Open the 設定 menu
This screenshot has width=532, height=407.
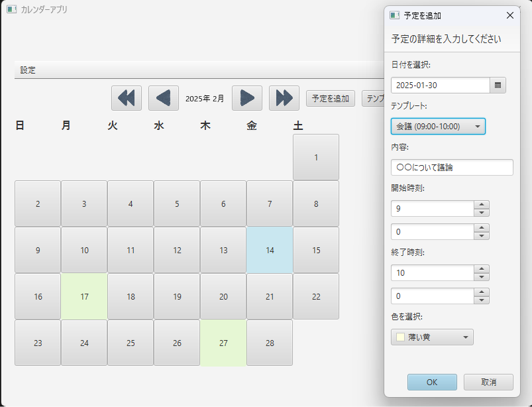pos(28,70)
